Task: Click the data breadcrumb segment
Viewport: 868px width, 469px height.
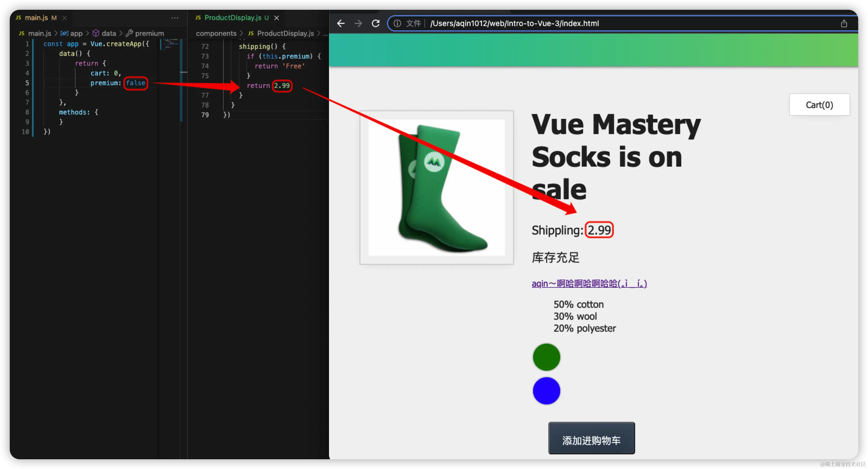Action: coord(108,33)
